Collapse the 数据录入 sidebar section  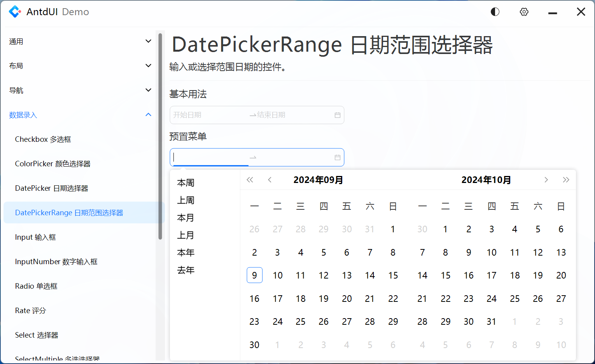point(80,115)
